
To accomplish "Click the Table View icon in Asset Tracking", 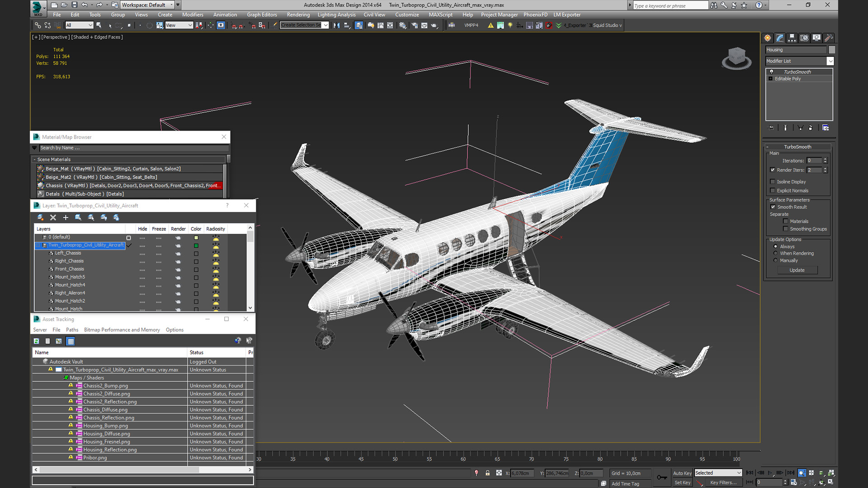I will tap(71, 341).
